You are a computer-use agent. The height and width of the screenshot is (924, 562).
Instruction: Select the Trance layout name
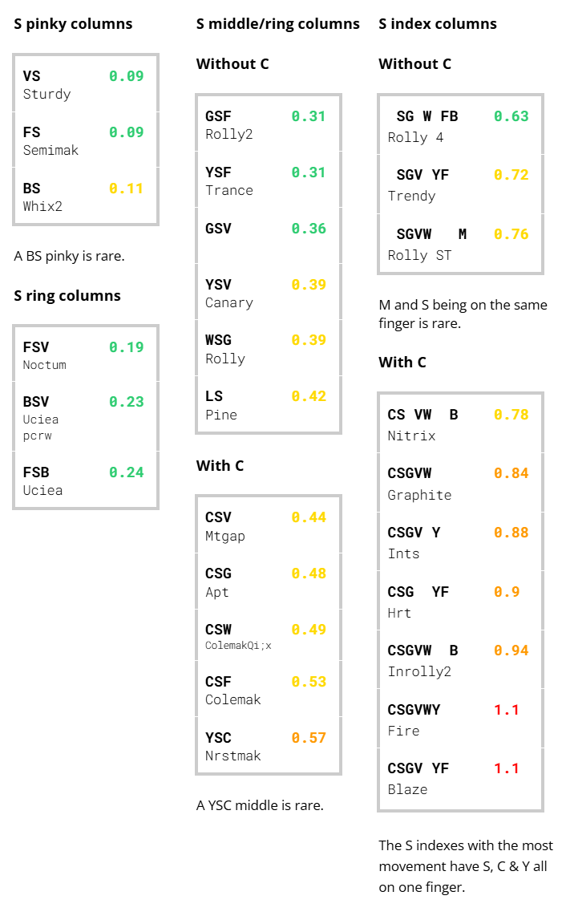coord(229,190)
